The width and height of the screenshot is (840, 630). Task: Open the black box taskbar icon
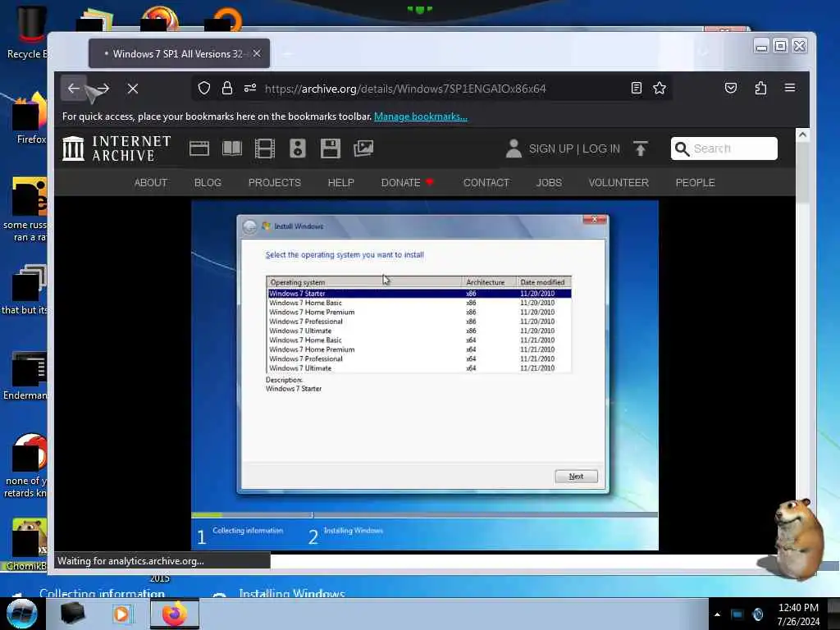[72, 614]
